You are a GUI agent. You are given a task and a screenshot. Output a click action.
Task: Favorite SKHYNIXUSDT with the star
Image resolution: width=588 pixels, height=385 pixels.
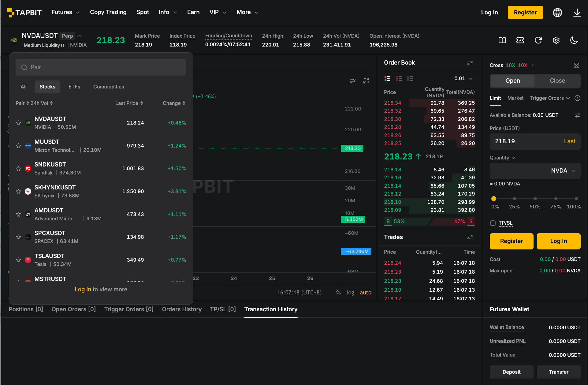coord(18,192)
